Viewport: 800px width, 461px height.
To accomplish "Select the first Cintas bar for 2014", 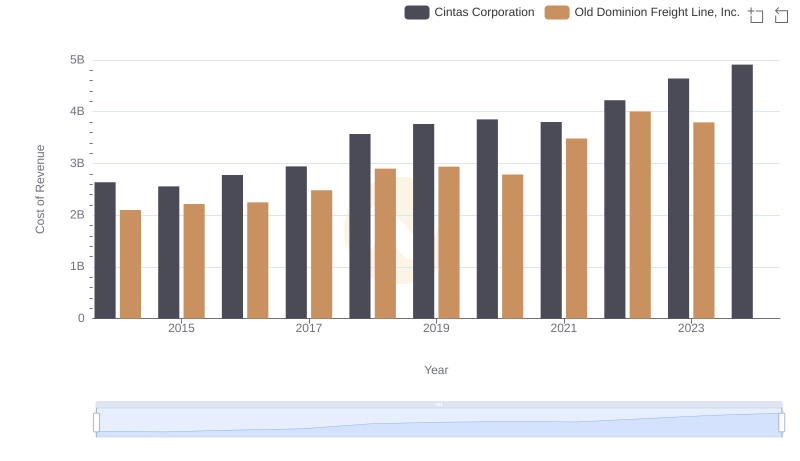I will pos(105,250).
